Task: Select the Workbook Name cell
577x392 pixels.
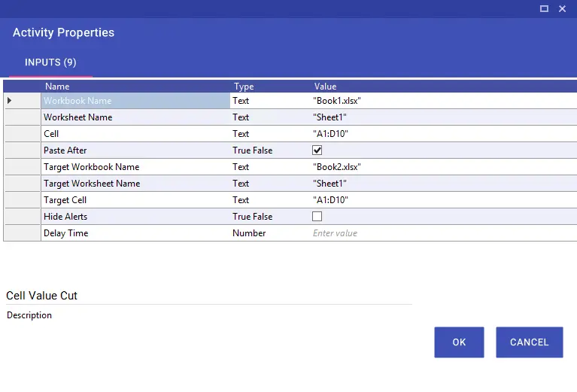Action: point(135,101)
